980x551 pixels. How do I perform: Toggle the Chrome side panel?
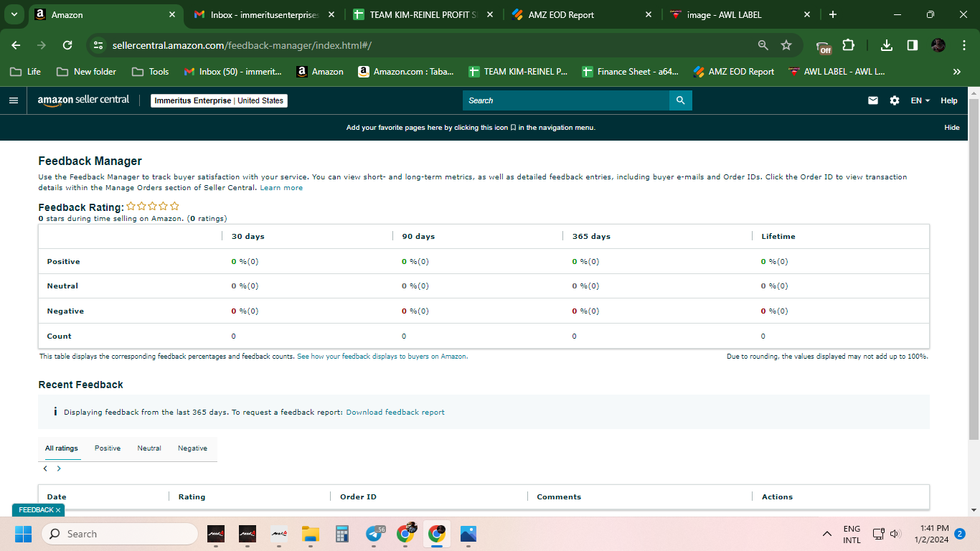click(913, 45)
